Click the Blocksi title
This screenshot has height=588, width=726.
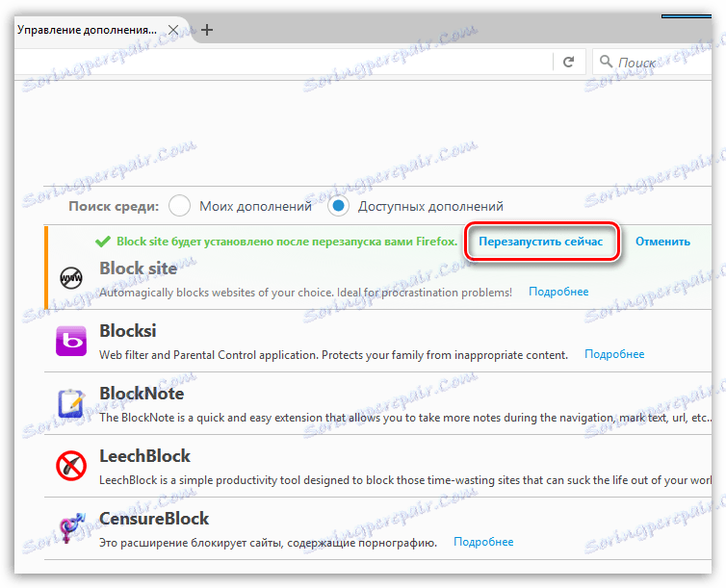(x=128, y=331)
